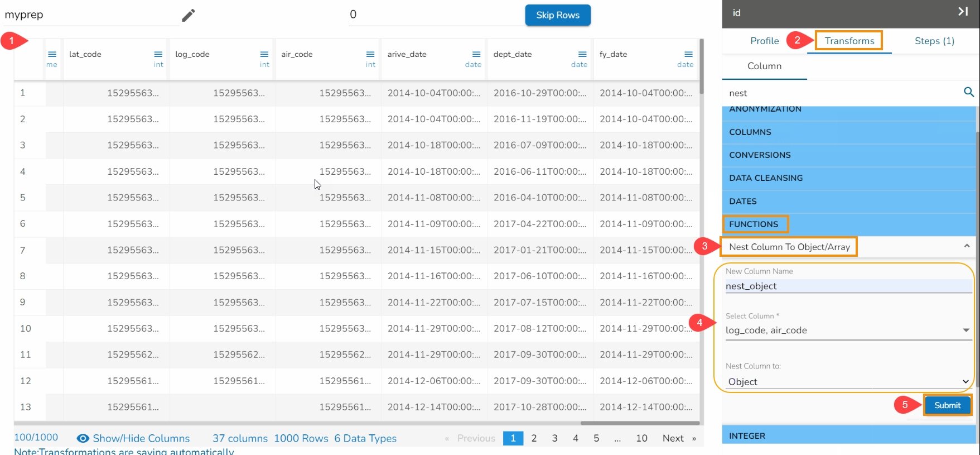Open the Select Column dropdown
This screenshot has width=980, height=455.
[x=965, y=331]
